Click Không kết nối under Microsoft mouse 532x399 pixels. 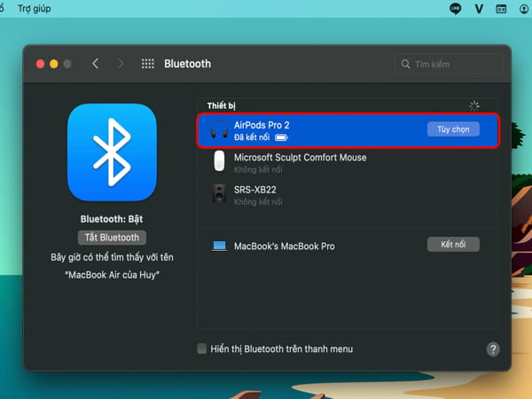click(x=258, y=169)
